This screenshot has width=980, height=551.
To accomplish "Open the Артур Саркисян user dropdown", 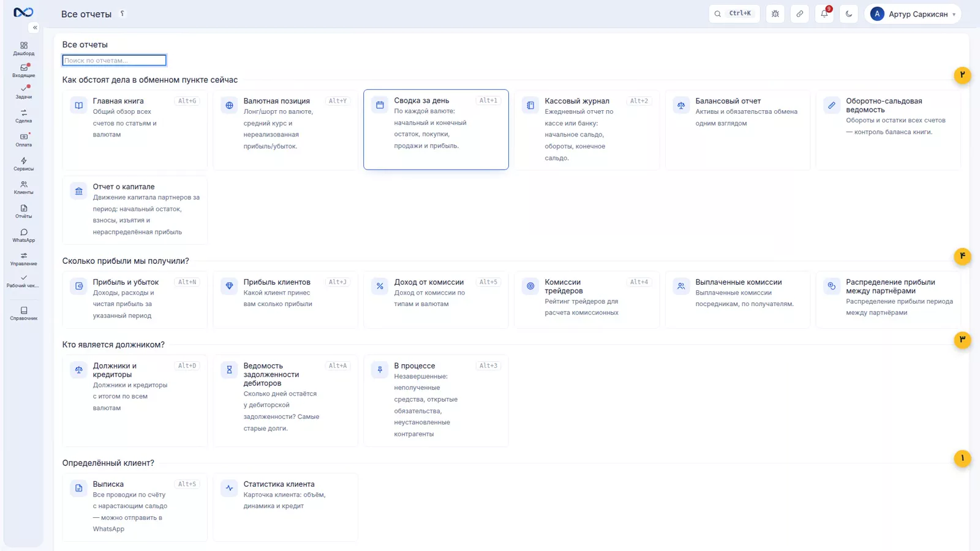I will (913, 13).
